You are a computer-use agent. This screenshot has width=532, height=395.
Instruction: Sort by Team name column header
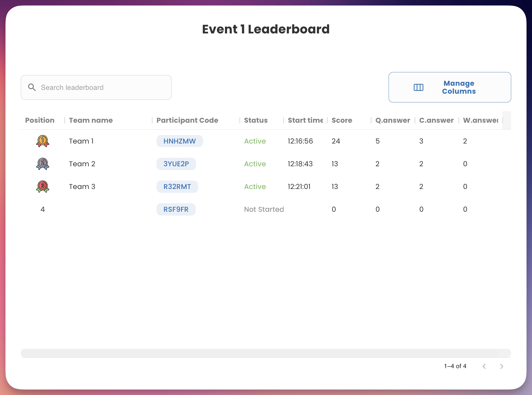pos(91,120)
